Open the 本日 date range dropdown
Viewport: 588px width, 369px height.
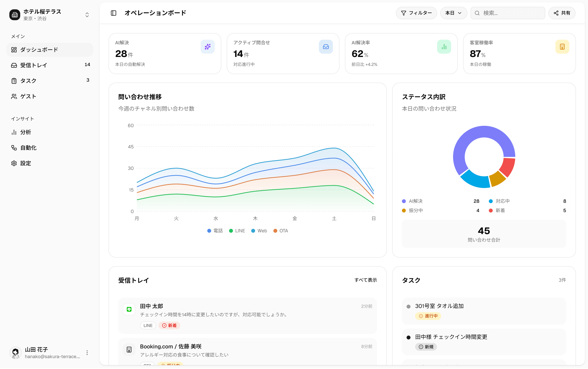(x=453, y=13)
